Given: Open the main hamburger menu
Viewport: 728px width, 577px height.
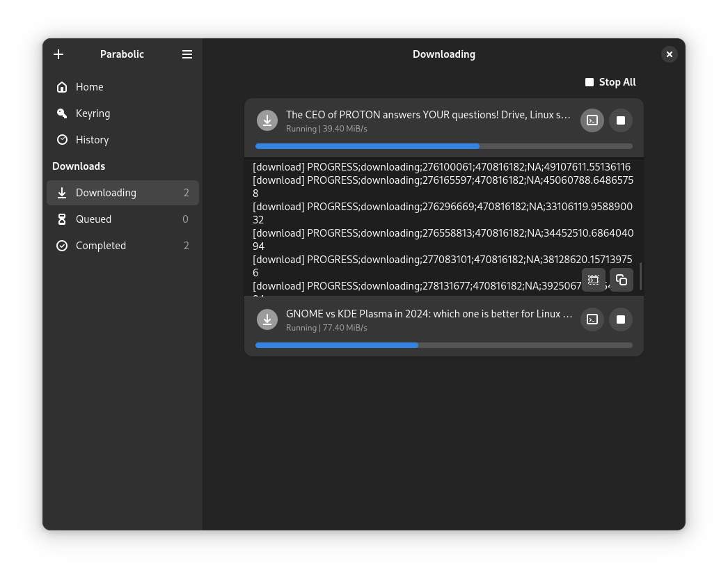Looking at the screenshot, I should 187,54.
